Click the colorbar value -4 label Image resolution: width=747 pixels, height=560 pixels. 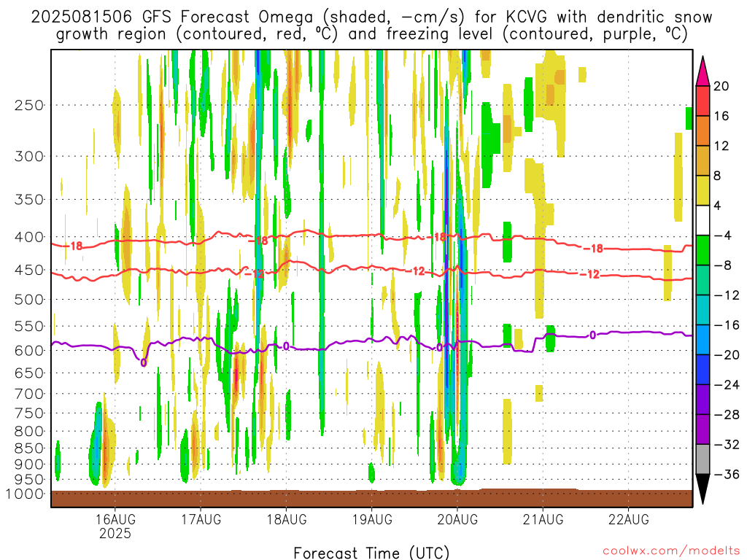coord(722,236)
